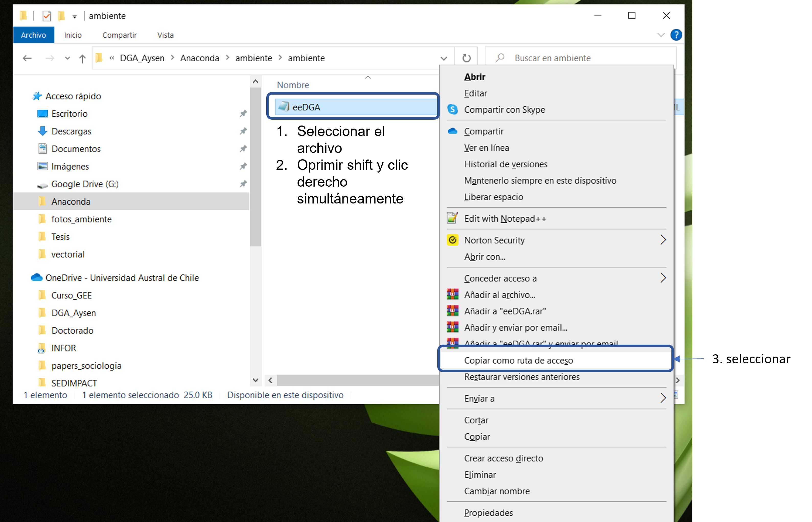Viewport: 812px width, 522px height.
Task: Select Copiar como ruta de acceso
Action: click(518, 361)
